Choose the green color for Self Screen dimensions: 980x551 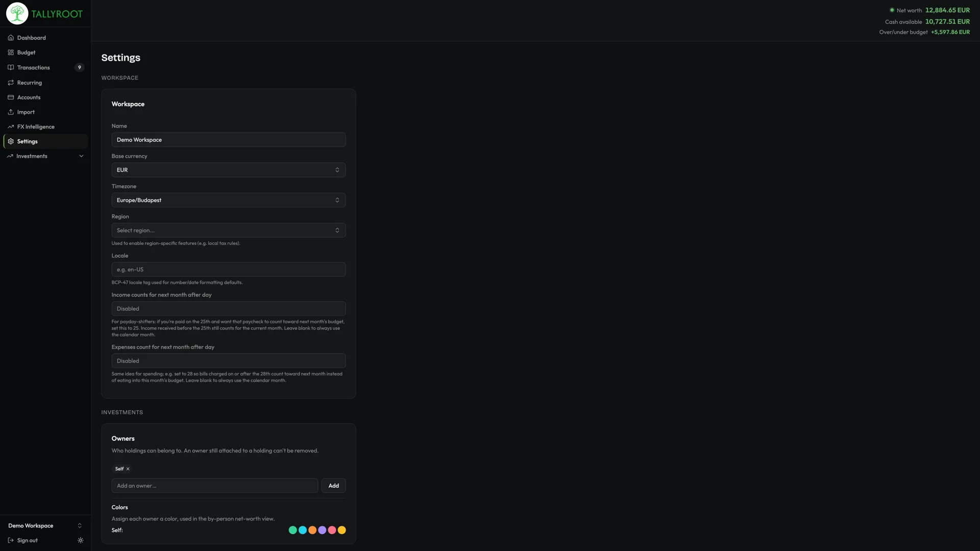click(x=292, y=530)
